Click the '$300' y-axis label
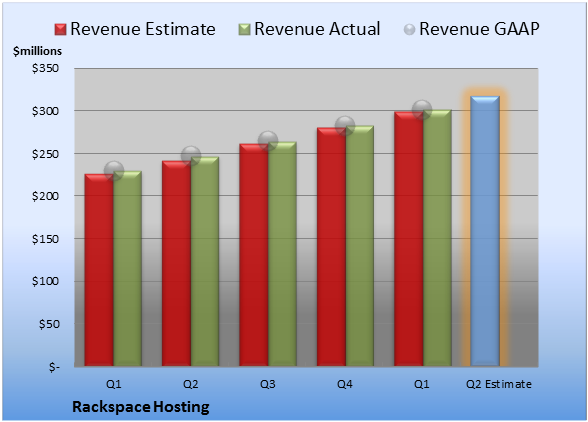Screen dimensions: 588x422 (45, 111)
